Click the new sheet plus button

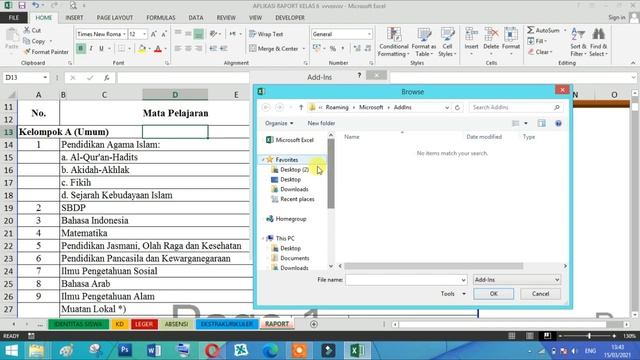point(313,324)
